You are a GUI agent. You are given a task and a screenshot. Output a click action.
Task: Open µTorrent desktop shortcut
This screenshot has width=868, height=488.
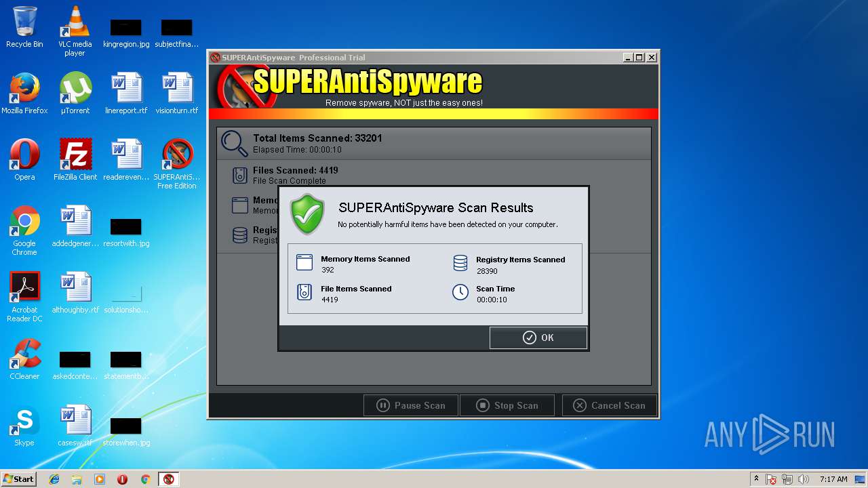tap(75, 94)
